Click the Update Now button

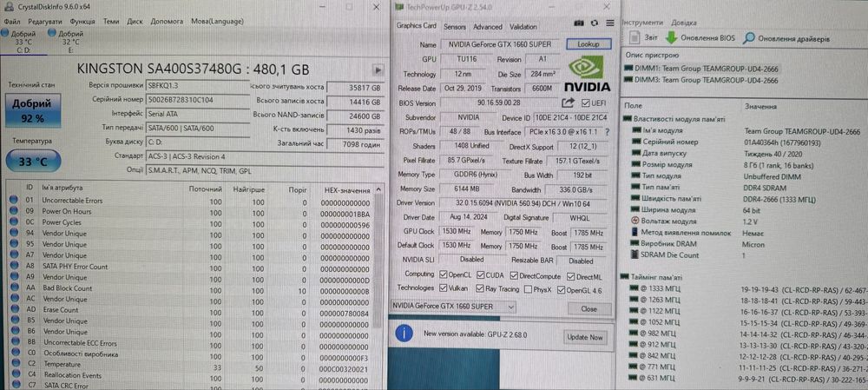click(584, 337)
